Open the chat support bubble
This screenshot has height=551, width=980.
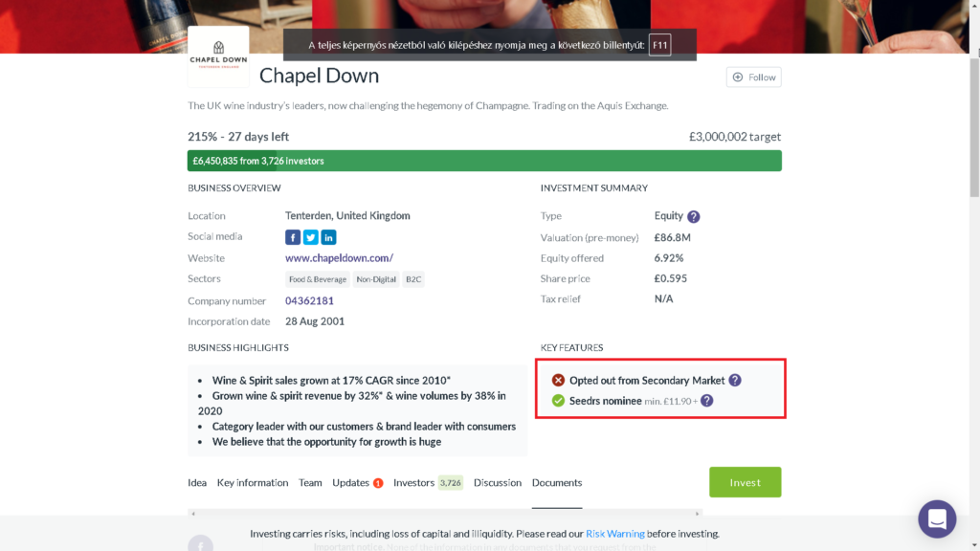(x=937, y=519)
